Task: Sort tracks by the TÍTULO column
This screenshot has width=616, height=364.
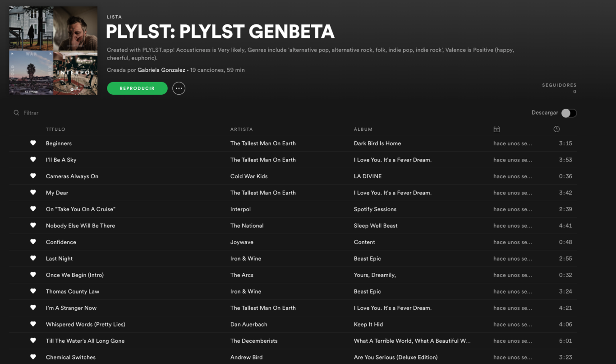Action: [55, 129]
